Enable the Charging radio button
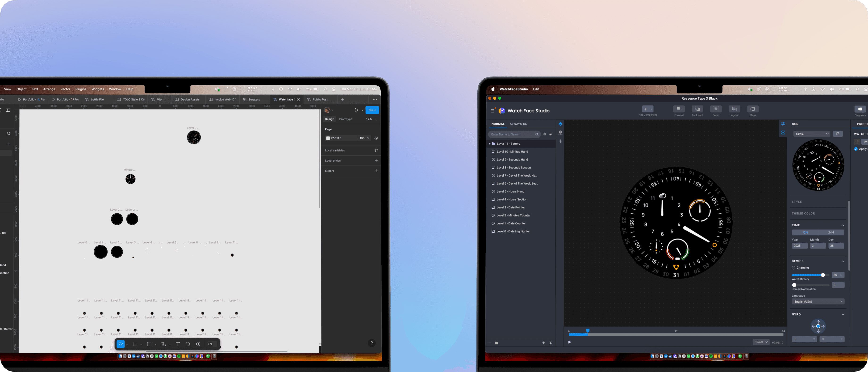This screenshot has height=372, width=868. pos(793,268)
